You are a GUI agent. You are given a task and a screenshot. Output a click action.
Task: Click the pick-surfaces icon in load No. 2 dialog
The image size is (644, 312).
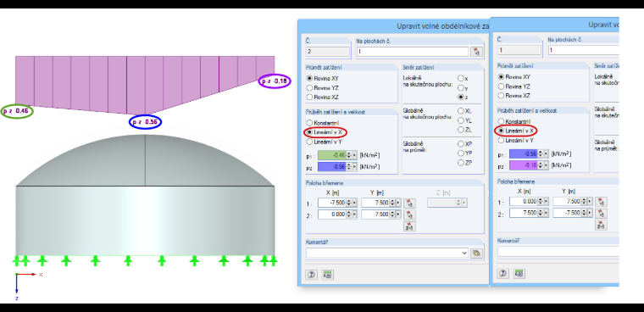click(x=476, y=52)
